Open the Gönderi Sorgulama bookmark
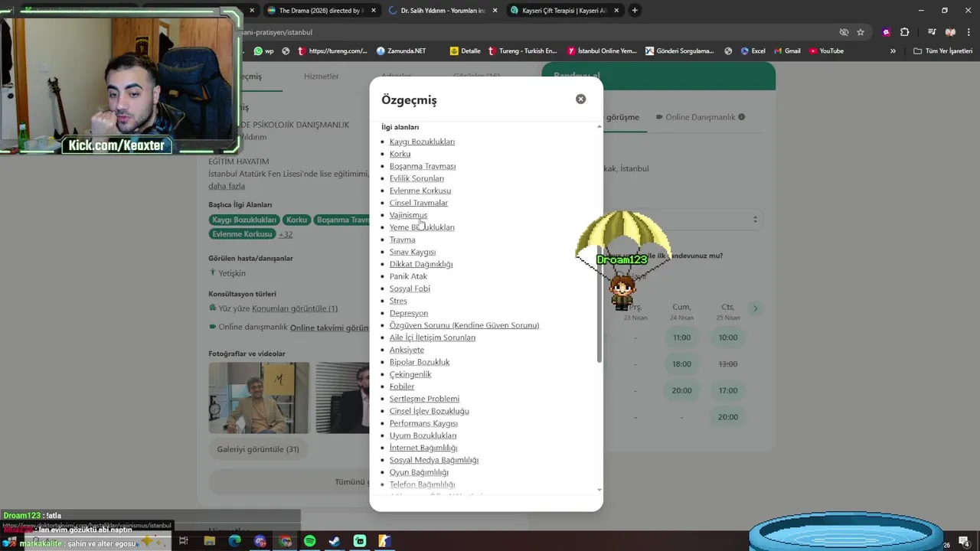Viewport: 980px width, 551px height. click(680, 51)
